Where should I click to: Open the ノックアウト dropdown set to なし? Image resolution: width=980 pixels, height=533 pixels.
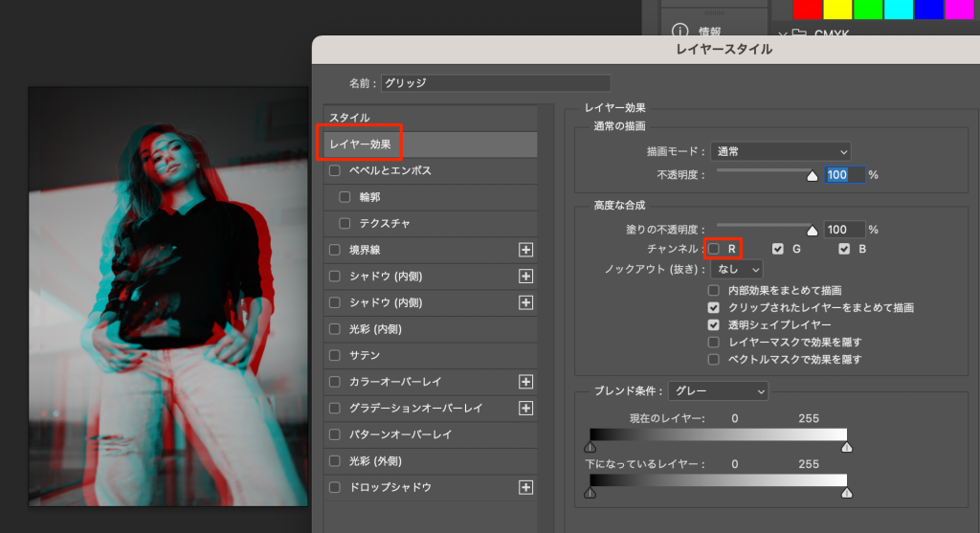740,270
